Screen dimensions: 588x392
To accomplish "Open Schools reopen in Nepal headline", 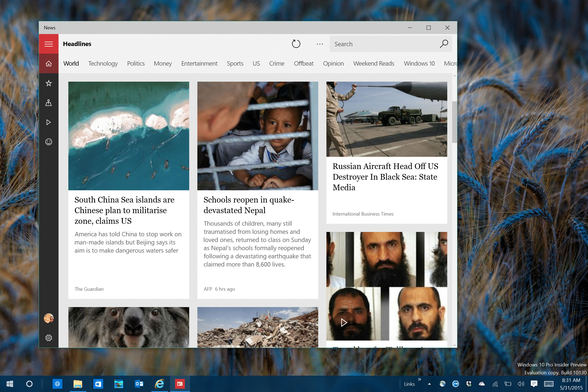I will click(249, 205).
